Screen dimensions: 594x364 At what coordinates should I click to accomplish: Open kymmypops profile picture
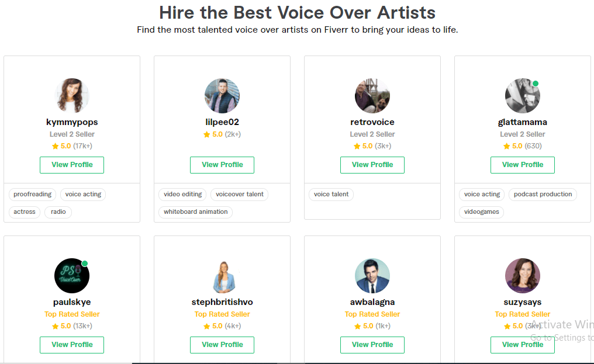pos(72,96)
